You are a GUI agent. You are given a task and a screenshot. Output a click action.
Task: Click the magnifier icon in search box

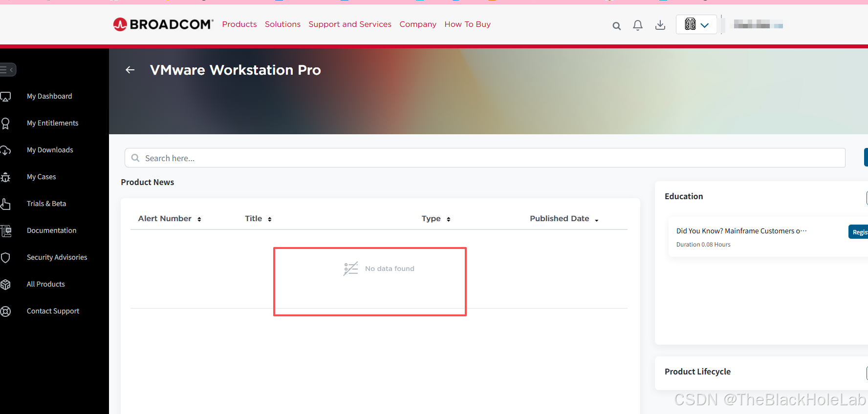(135, 158)
